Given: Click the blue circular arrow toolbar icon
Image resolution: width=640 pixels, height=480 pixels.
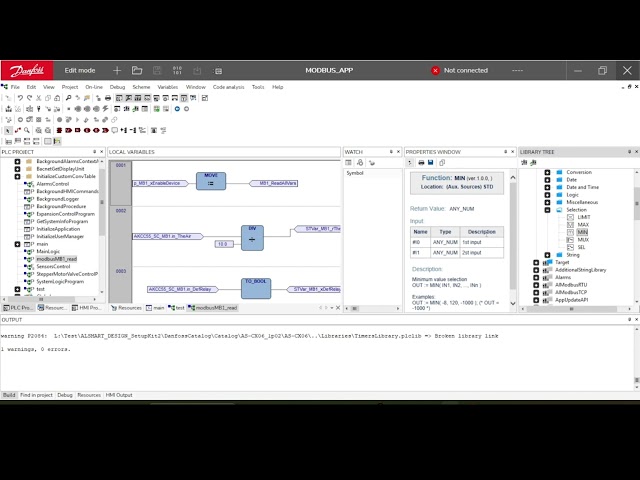Looking at the screenshot, I should click(x=177, y=109).
